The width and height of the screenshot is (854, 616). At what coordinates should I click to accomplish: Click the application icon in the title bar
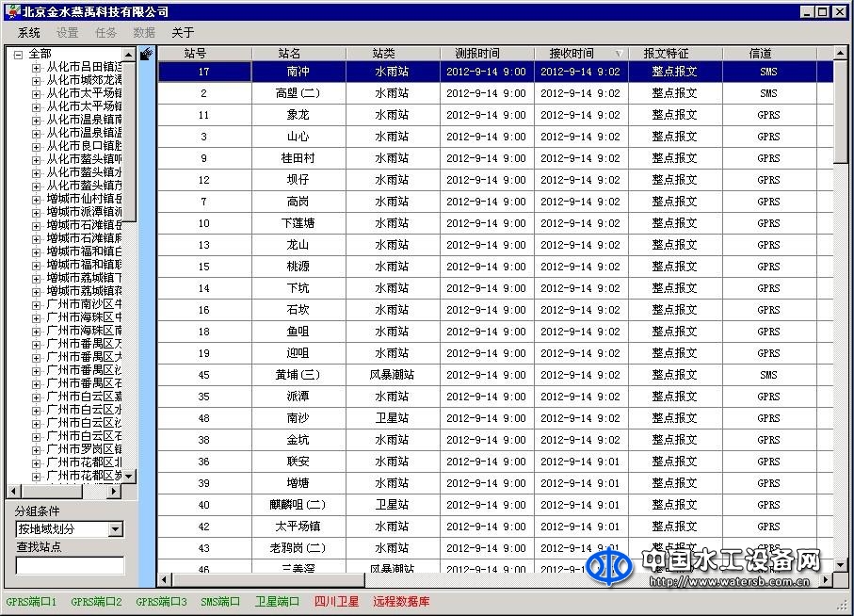tap(11, 11)
